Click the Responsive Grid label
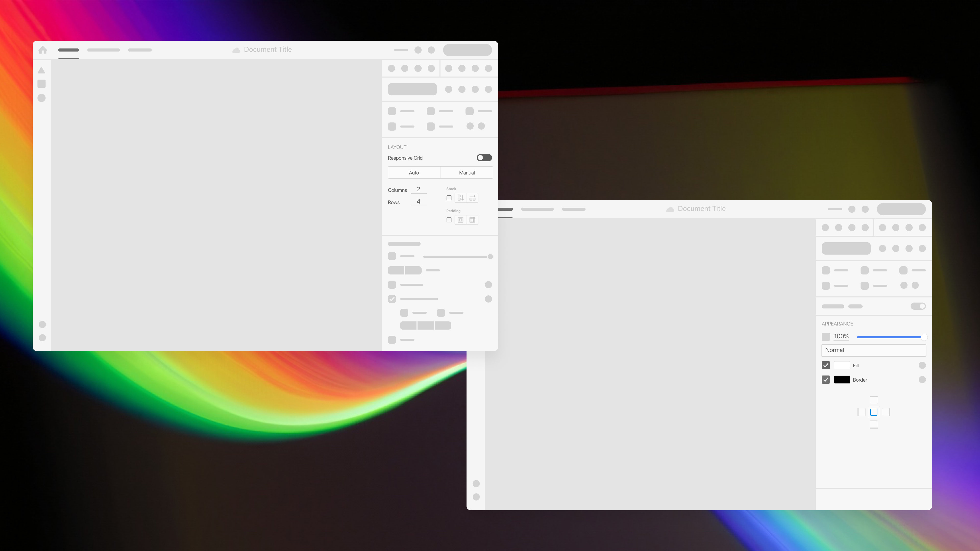Screen dimensions: 980x551 (x=405, y=158)
